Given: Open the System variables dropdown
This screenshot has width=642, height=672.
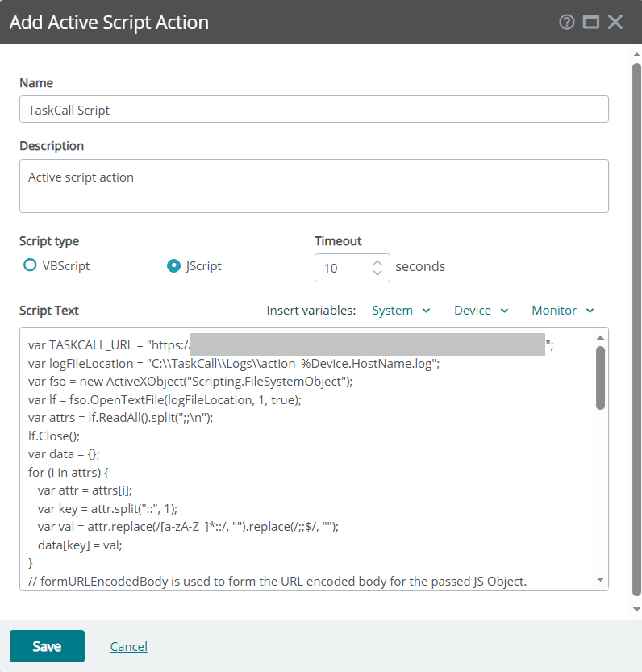Looking at the screenshot, I should [x=401, y=311].
